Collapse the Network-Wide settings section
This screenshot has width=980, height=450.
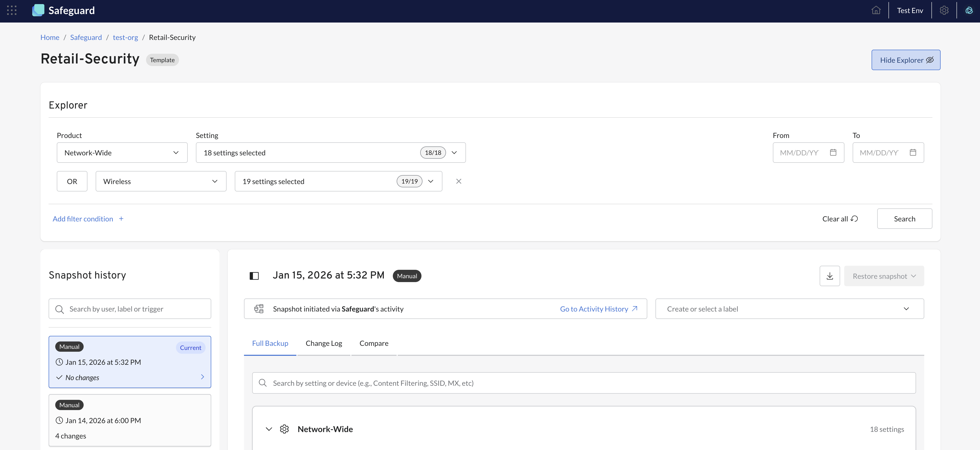(269, 429)
